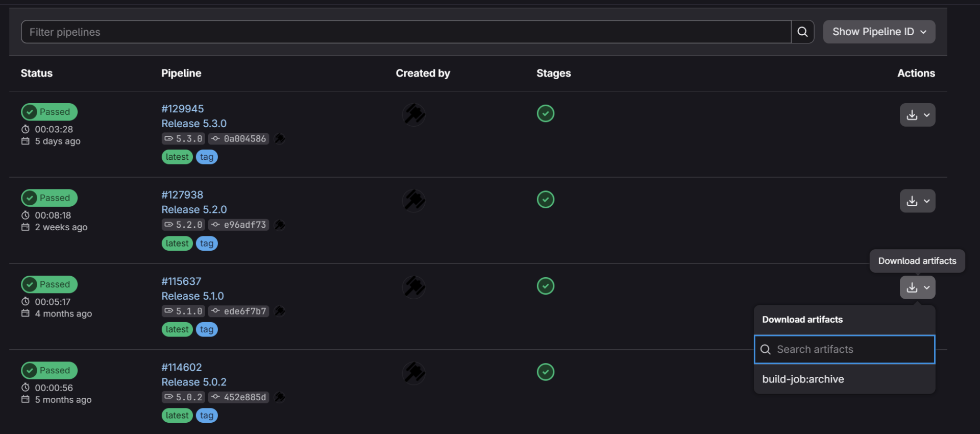Open the 5.3.0 tag reference
This screenshot has height=434, width=980.
coord(184,139)
